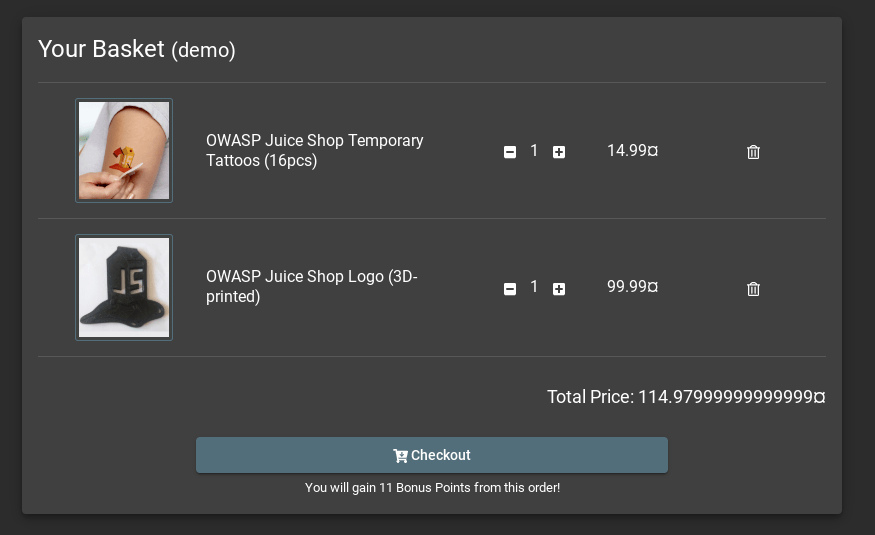Delete 3D-printed Logo with trash icon
Viewport: 875px width, 535px height.
753,288
